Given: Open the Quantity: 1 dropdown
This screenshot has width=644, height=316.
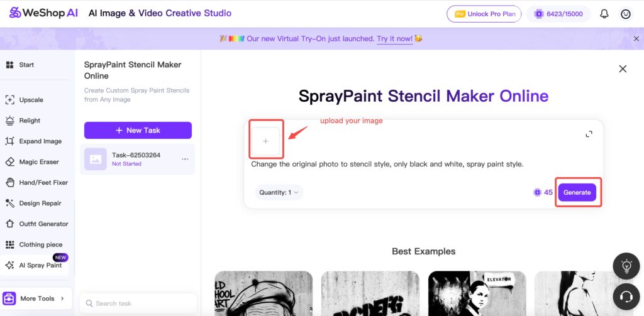Looking at the screenshot, I should tap(279, 192).
